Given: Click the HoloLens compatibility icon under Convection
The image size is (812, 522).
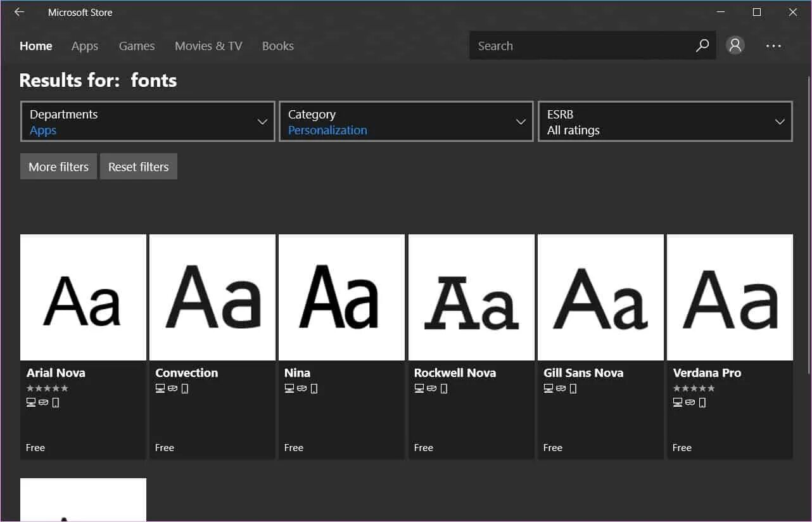Looking at the screenshot, I should point(172,388).
